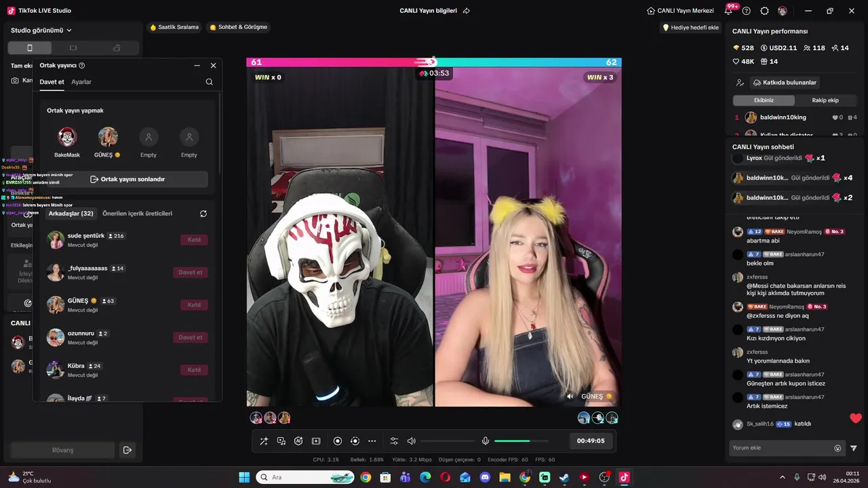
Task: Click the BakeMask co-host avatar
Action: pos(67,137)
